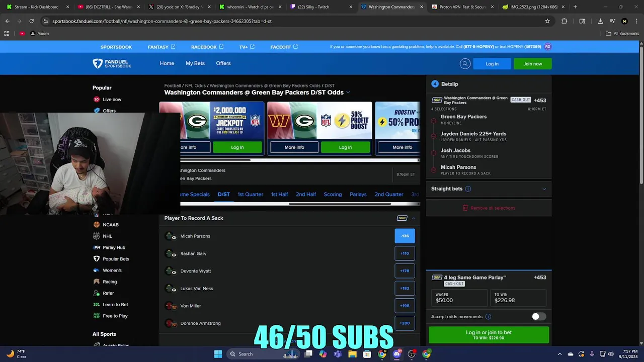The width and height of the screenshot is (644, 362).
Task: Open FanDuel site search magnifier
Action: pos(465,63)
